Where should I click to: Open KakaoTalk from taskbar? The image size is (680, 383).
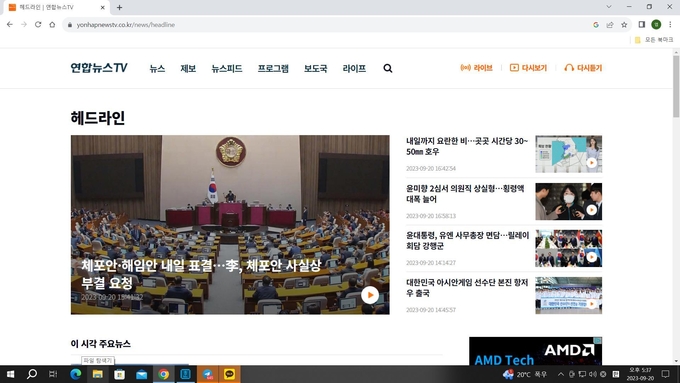(229, 374)
